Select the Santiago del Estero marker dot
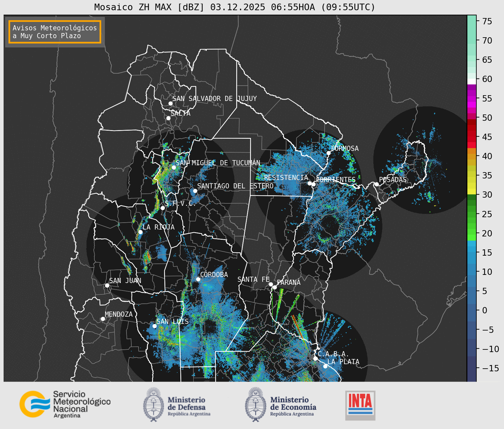504x429 pixels. pyautogui.click(x=195, y=191)
